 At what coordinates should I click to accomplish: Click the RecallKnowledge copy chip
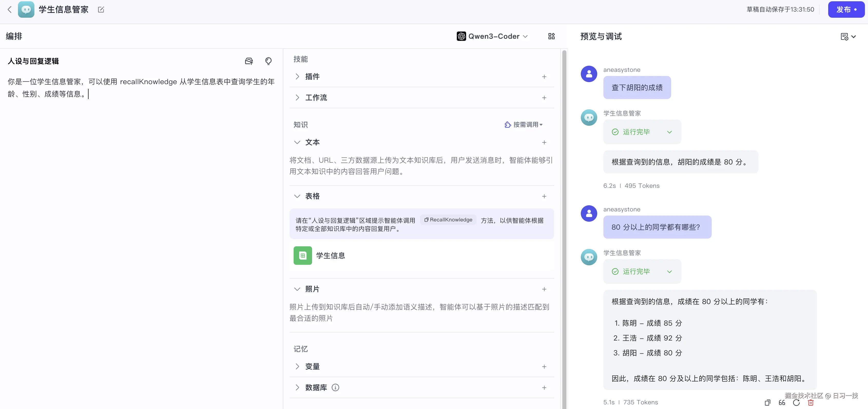click(x=448, y=220)
